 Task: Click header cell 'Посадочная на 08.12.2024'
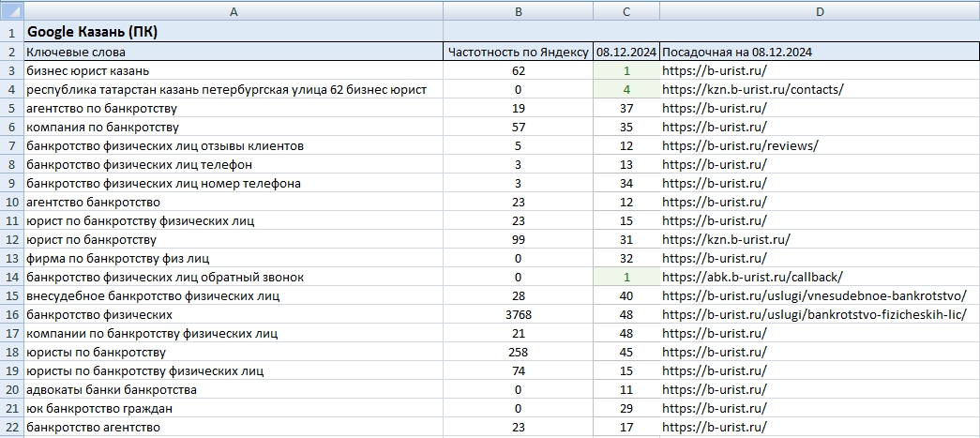click(820, 52)
